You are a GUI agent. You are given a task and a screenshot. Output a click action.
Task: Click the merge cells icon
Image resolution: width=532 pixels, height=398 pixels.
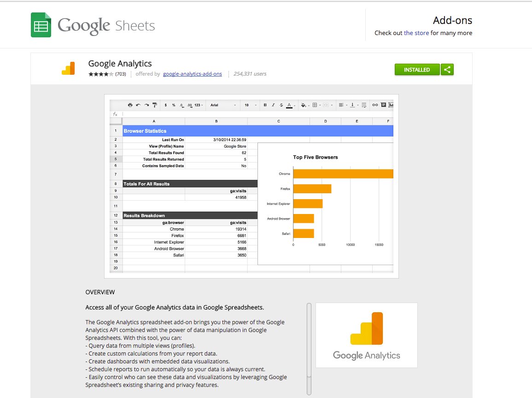[x=326, y=105]
